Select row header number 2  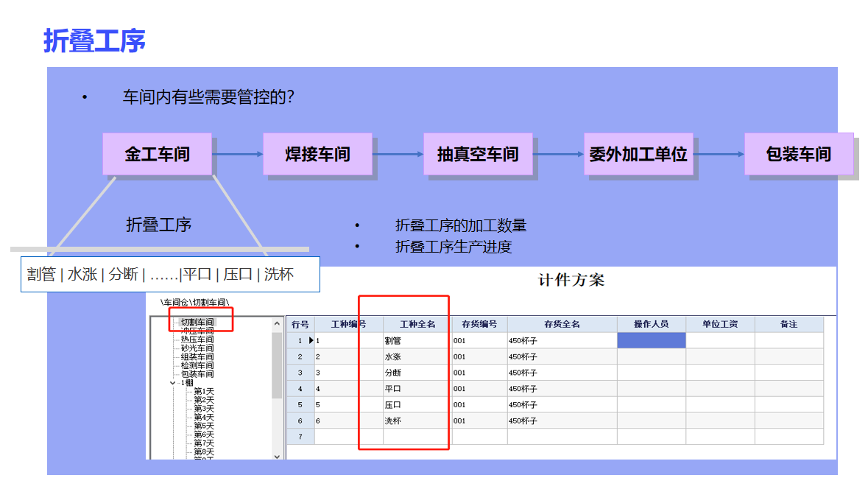click(x=300, y=356)
